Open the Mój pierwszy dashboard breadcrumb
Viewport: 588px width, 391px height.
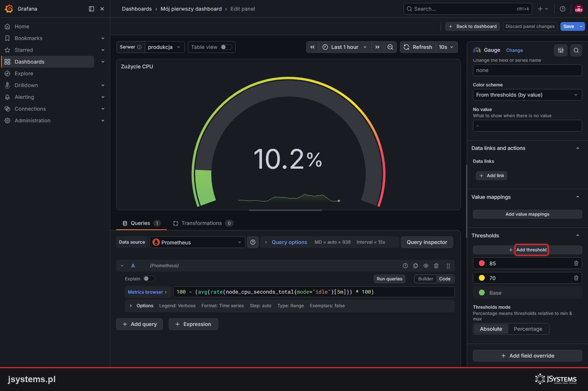191,9
